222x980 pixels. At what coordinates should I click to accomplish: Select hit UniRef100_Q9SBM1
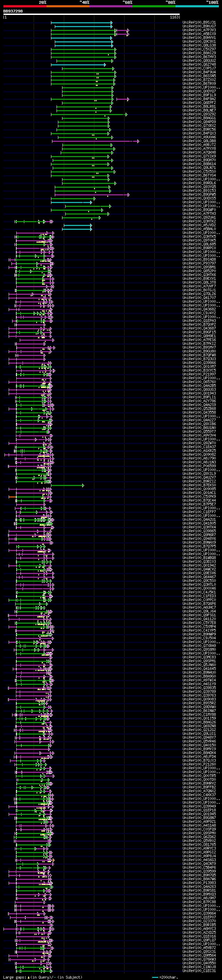tap(199, 267)
